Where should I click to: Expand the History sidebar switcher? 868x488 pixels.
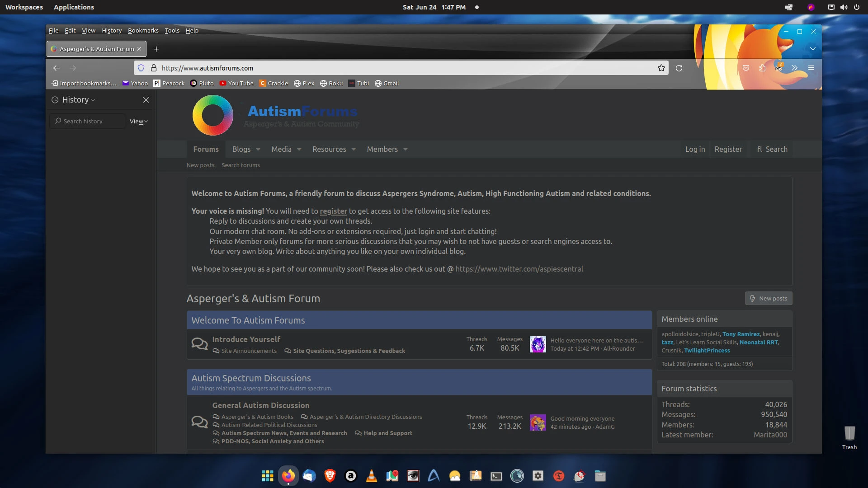74,100
